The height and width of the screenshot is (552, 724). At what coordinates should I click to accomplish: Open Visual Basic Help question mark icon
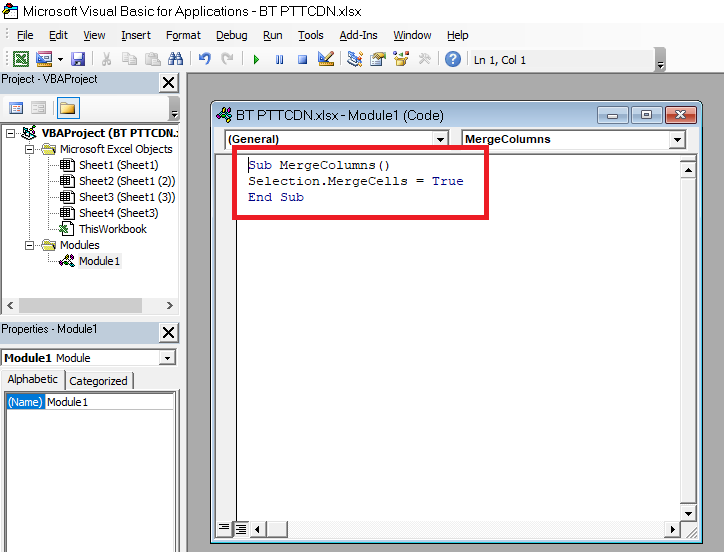(x=452, y=59)
